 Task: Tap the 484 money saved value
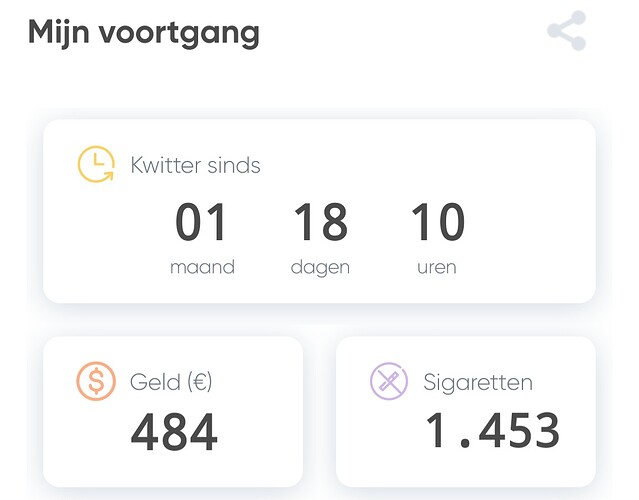[x=174, y=432]
